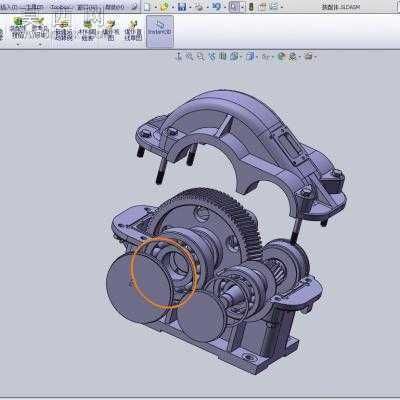Image resolution: width=400 pixels, height=400 pixels.
Task: Click the Assembly Features ribbon button
Action: pyautogui.click(x=18, y=28)
